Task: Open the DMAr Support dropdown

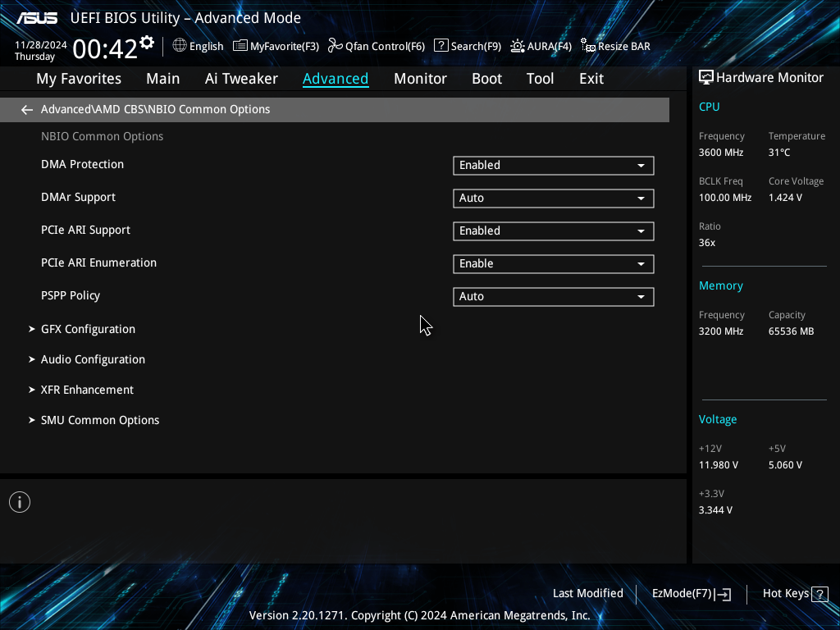Action: tap(553, 199)
